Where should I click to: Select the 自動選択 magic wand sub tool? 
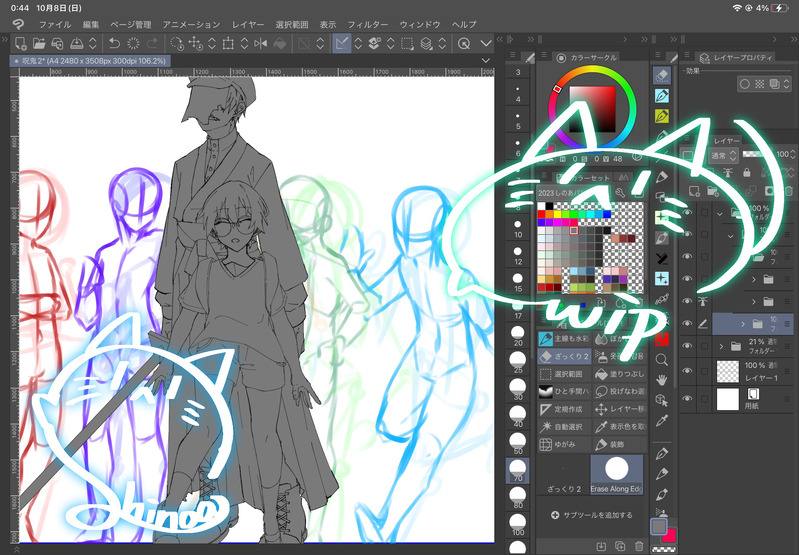click(564, 427)
